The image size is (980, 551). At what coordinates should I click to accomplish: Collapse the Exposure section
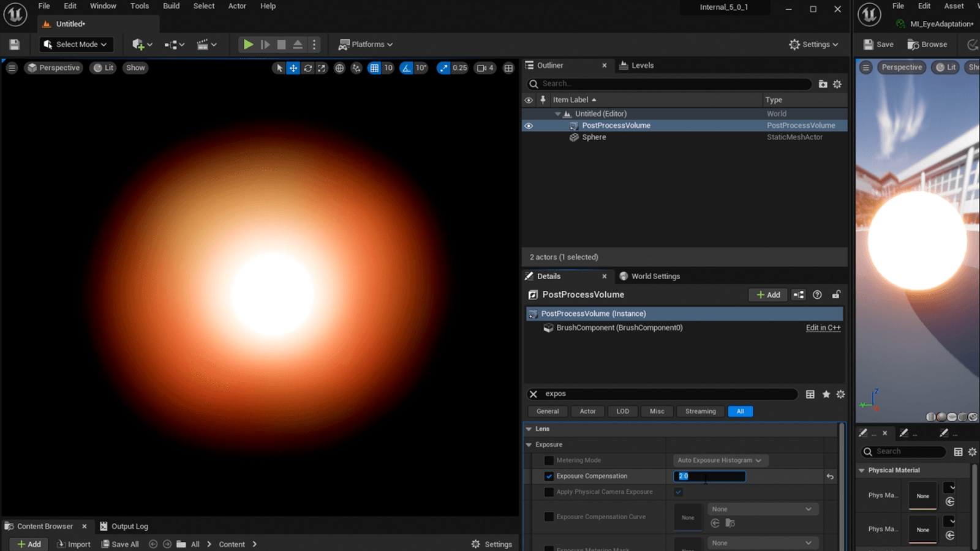click(x=529, y=444)
